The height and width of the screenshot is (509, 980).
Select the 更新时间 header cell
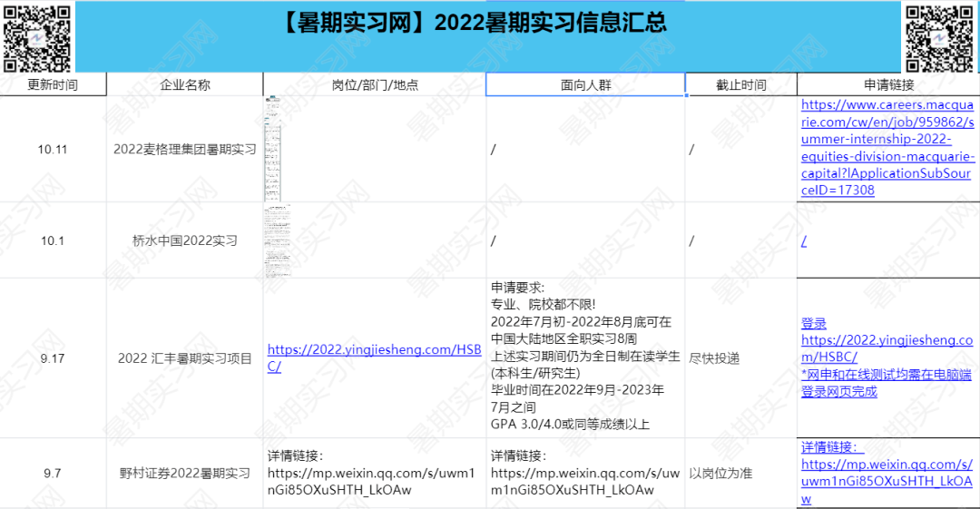[x=53, y=85]
